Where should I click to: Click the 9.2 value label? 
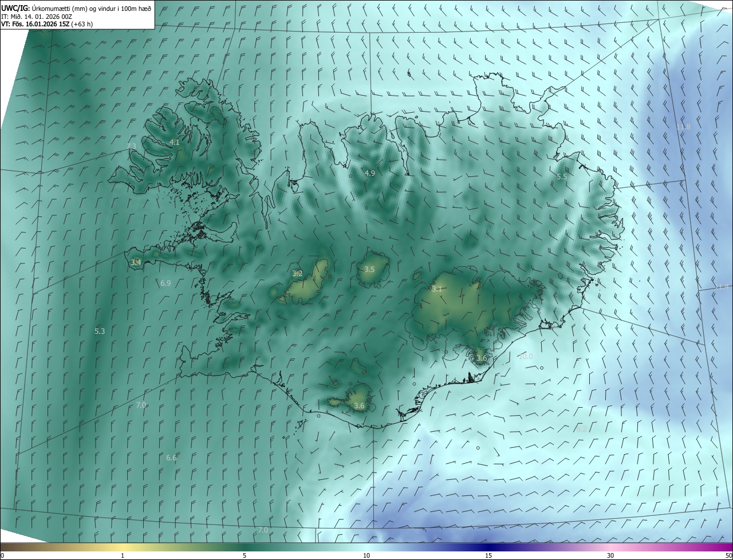581,428
